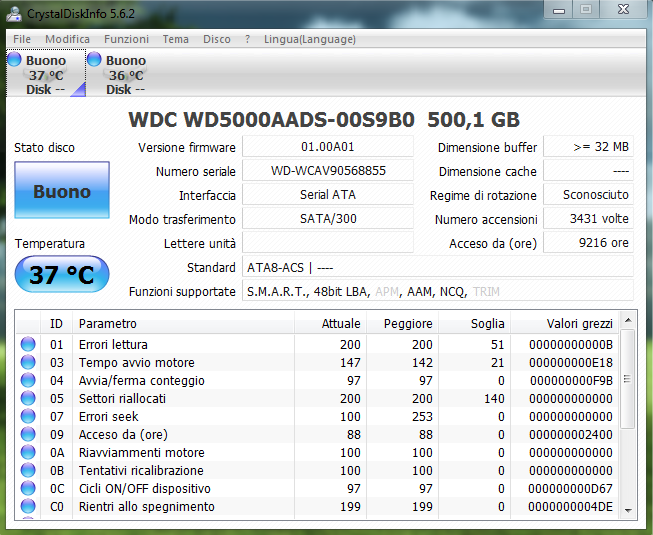Click status orb for Avvia/ferma conteggio row

pos(28,380)
